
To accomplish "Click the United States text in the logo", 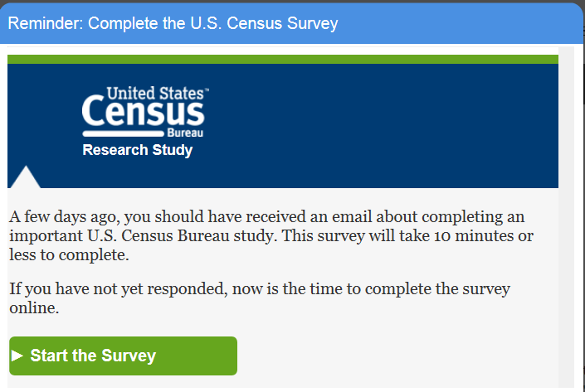I will (154, 93).
